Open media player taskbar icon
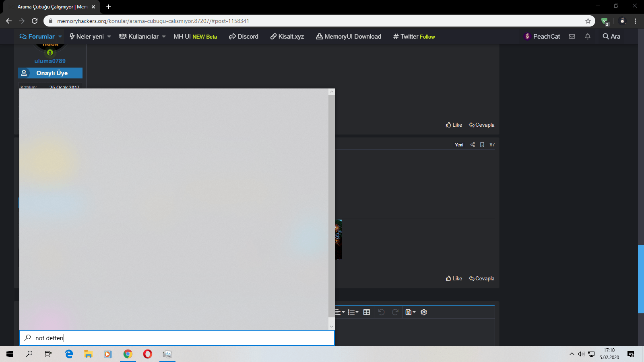 click(107, 354)
